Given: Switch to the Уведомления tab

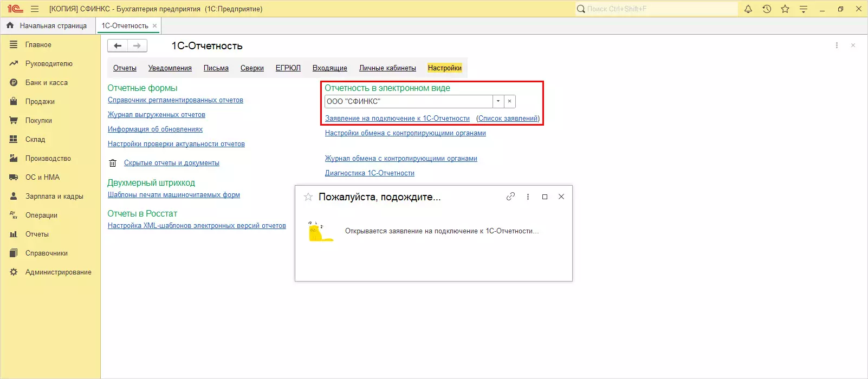Looking at the screenshot, I should (x=170, y=68).
